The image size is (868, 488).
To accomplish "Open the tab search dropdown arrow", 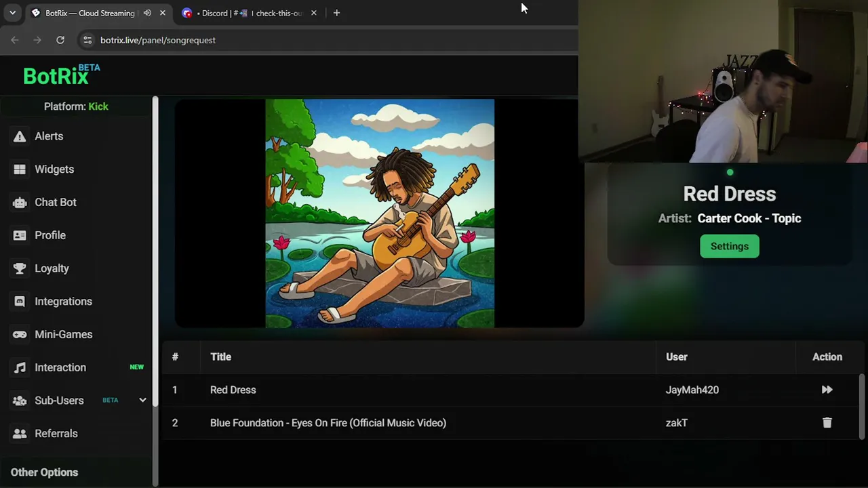I will (x=12, y=13).
